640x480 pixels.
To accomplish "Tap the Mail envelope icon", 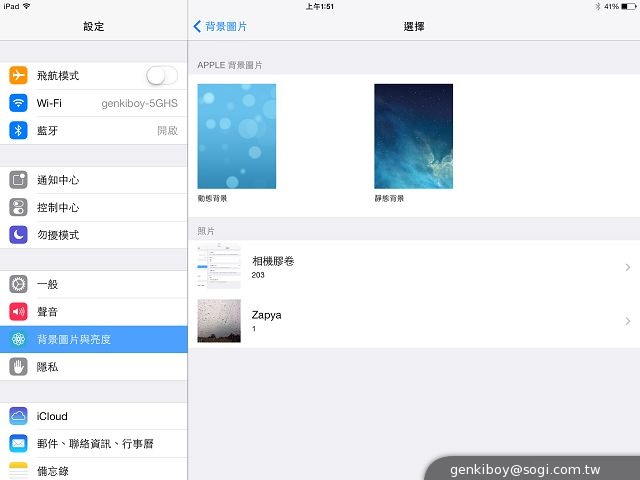I will [18, 444].
